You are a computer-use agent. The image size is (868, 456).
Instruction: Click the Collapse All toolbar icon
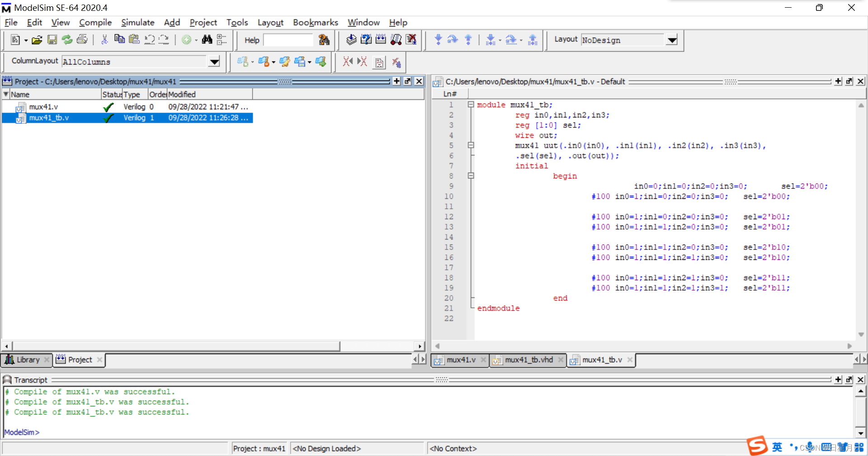[222, 40]
